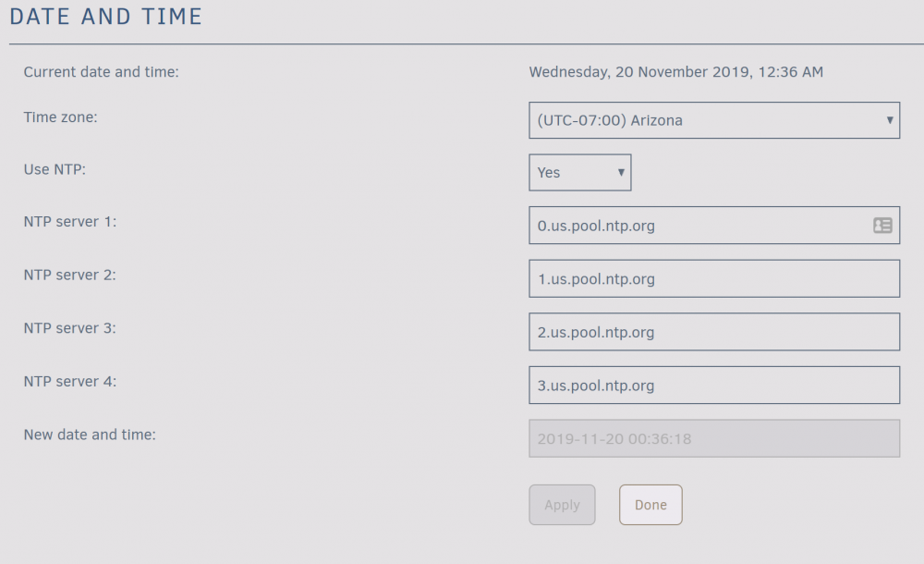Click the Time zone dropdown arrow

pos(889,120)
